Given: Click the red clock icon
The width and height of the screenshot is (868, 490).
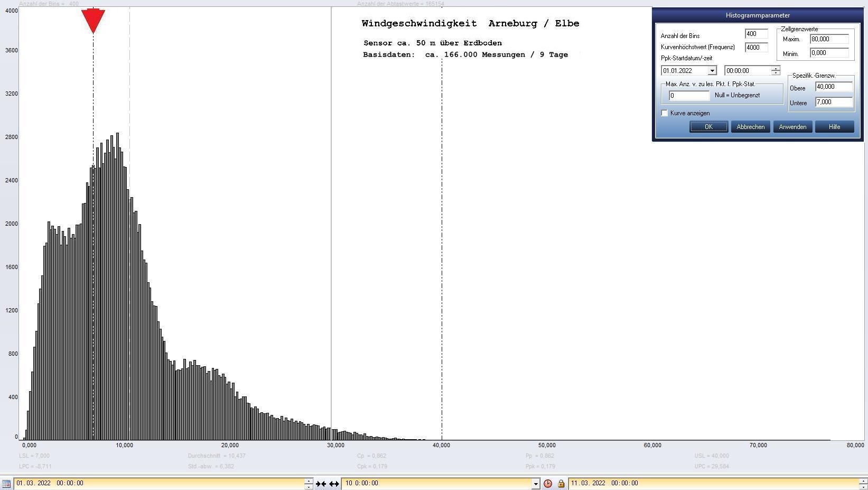Looking at the screenshot, I should point(548,484).
